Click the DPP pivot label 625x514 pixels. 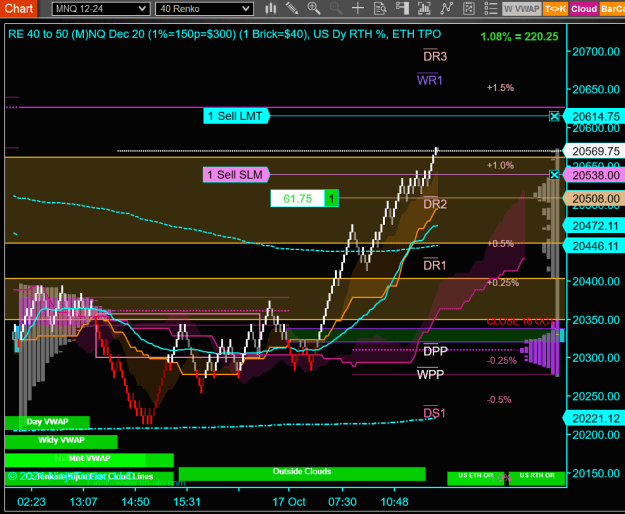coord(435,351)
